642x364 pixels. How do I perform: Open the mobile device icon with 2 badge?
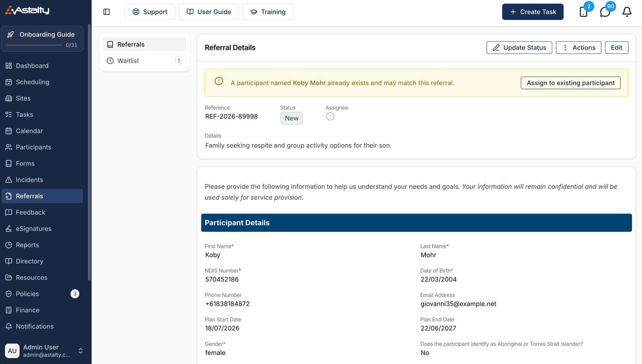pyautogui.click(x=583, y=12)
